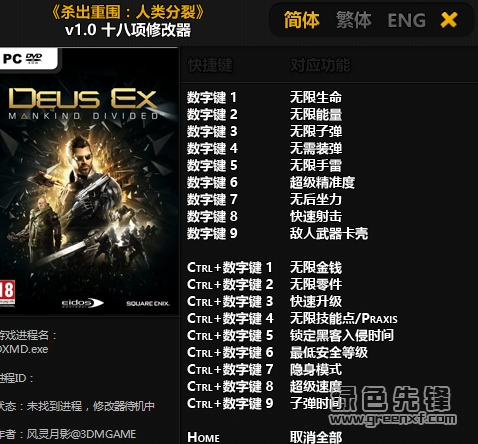Screen dimensions: 478x444
Task: Click the 对应功能 column header
Action: coord(320,65)
